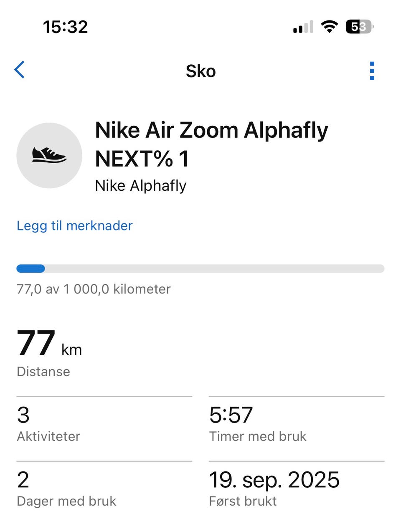The height and width of the screenshot is (532, 401).
Task: Tap the back arrow icon
Action: (20, 70)
